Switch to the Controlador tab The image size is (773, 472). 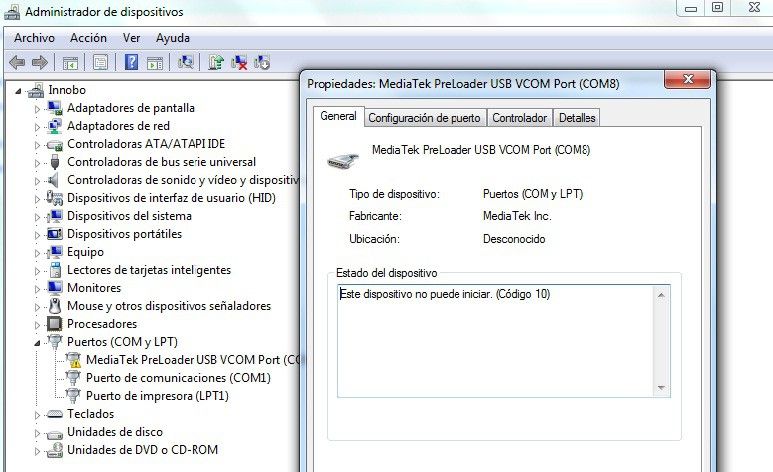point(520,118)
